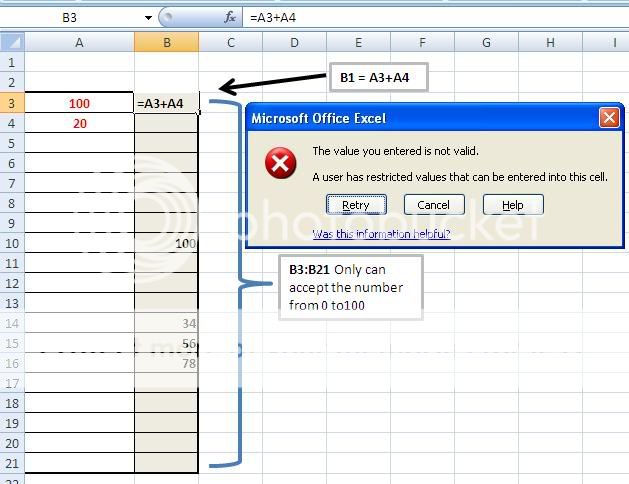Click cell A4 containing 20
629x484 pixels.
click(x=79, y=123)
